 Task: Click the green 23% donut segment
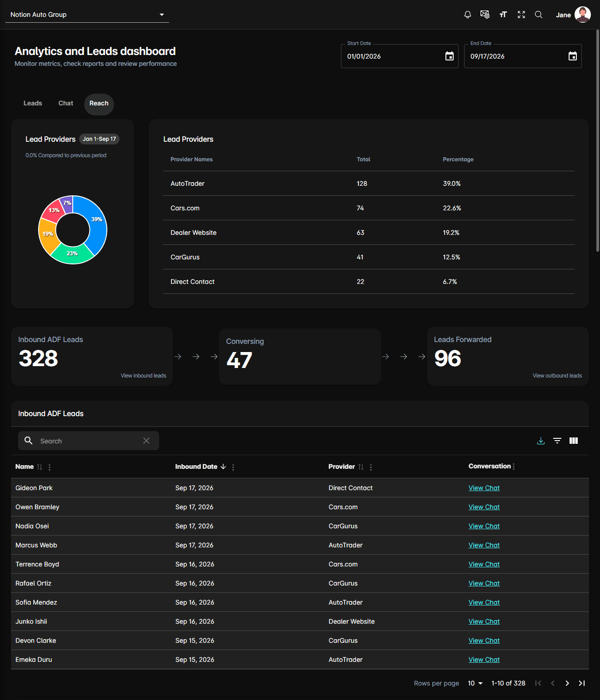coord(72,254)
